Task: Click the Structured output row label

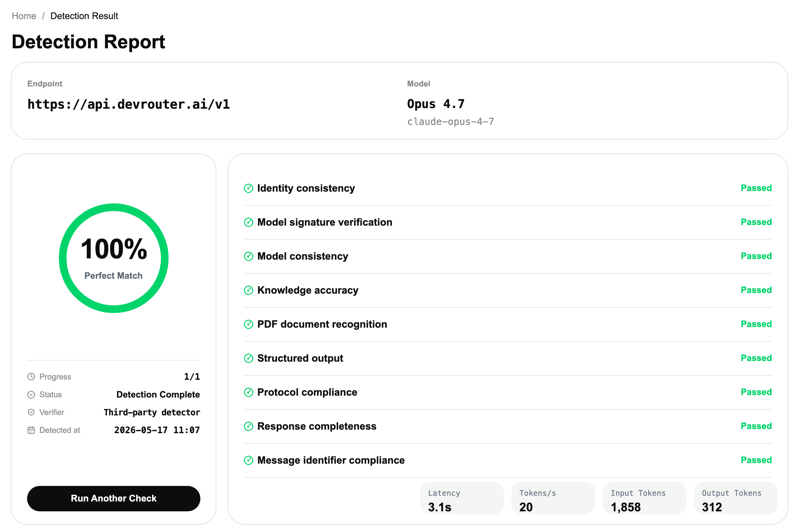Action: click(300, 358)
